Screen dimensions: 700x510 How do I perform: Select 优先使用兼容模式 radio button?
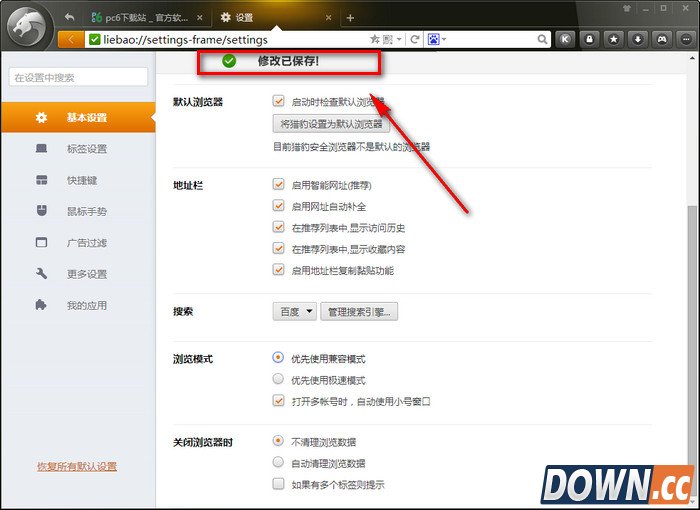278,357
